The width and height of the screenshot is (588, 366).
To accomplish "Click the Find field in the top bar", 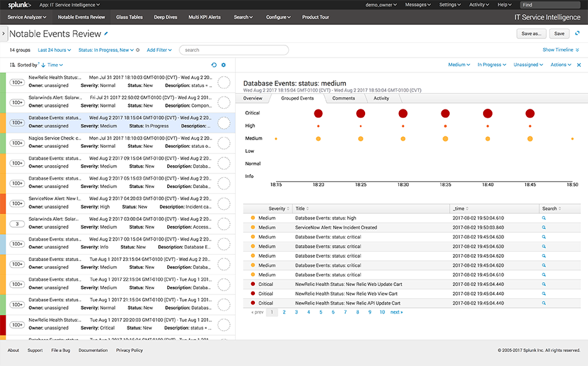I will [550, 5].
